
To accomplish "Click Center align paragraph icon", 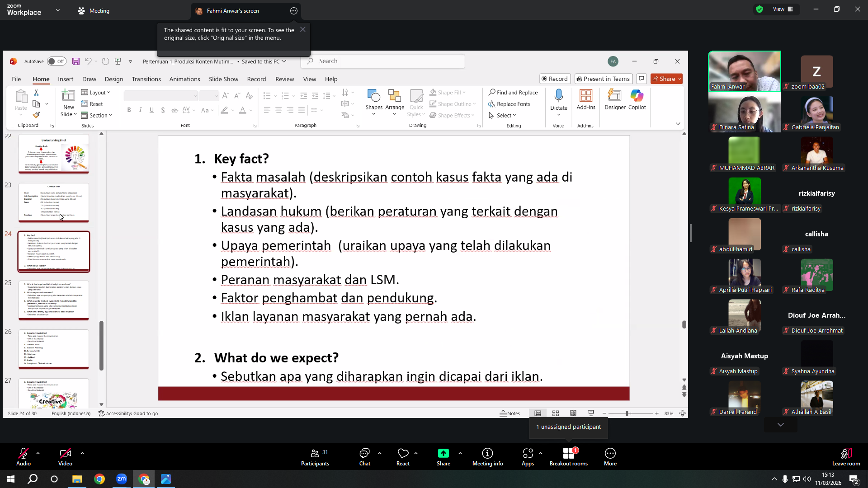I will tap(278, 110).
